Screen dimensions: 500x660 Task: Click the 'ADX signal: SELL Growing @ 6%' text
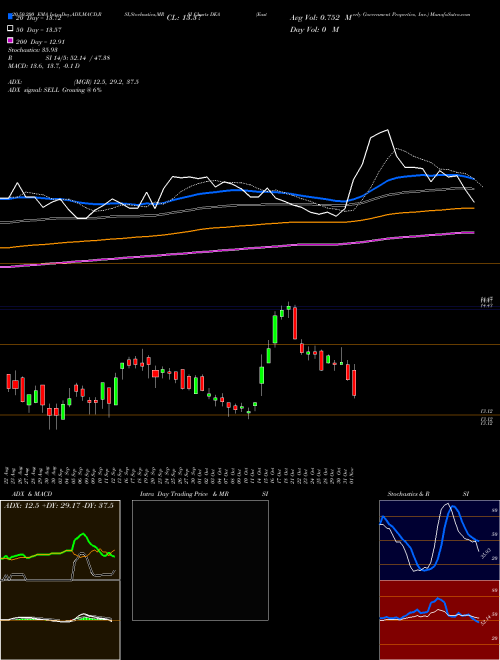[55, 90]
